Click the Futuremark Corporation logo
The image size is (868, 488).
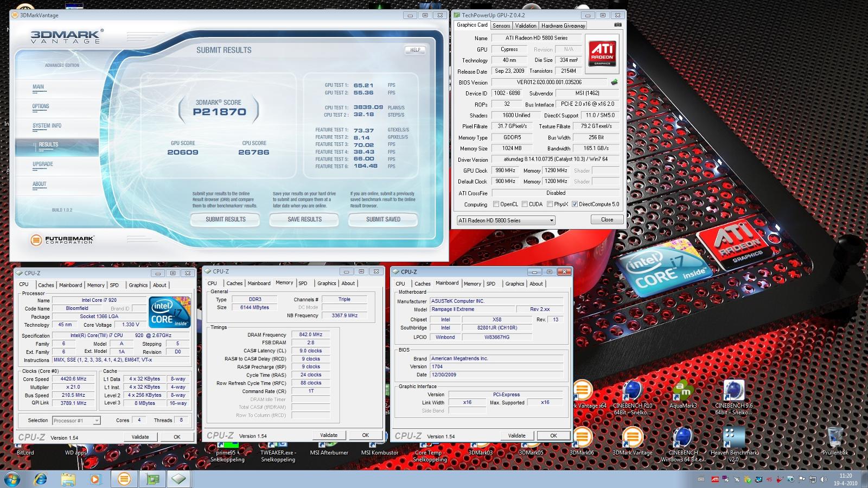click(62, 239)
